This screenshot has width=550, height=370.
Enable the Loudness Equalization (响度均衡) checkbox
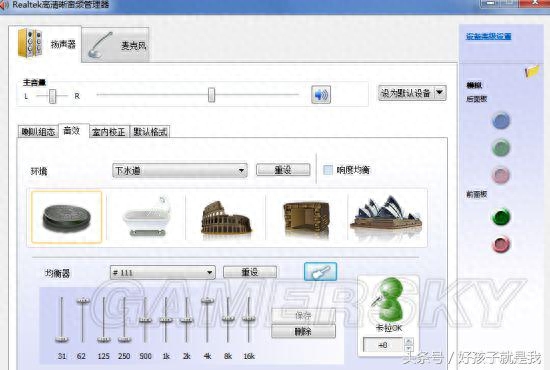coord(328,170)
